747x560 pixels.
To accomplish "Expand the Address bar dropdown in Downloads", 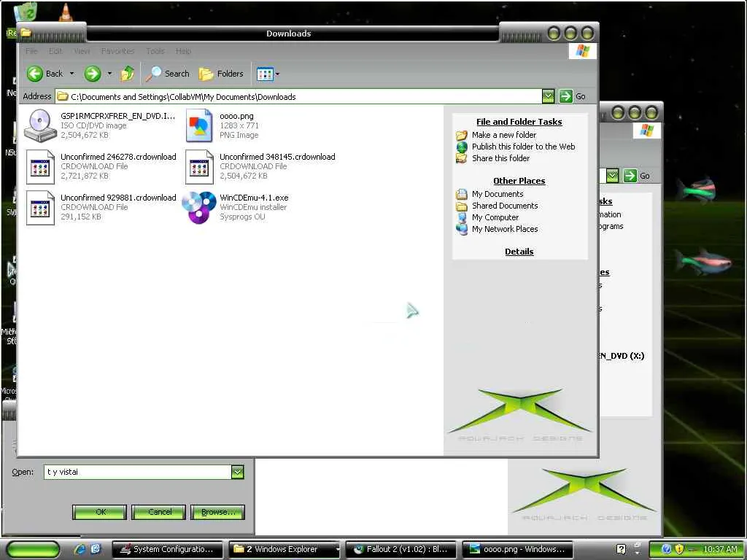I will (548, 97).
